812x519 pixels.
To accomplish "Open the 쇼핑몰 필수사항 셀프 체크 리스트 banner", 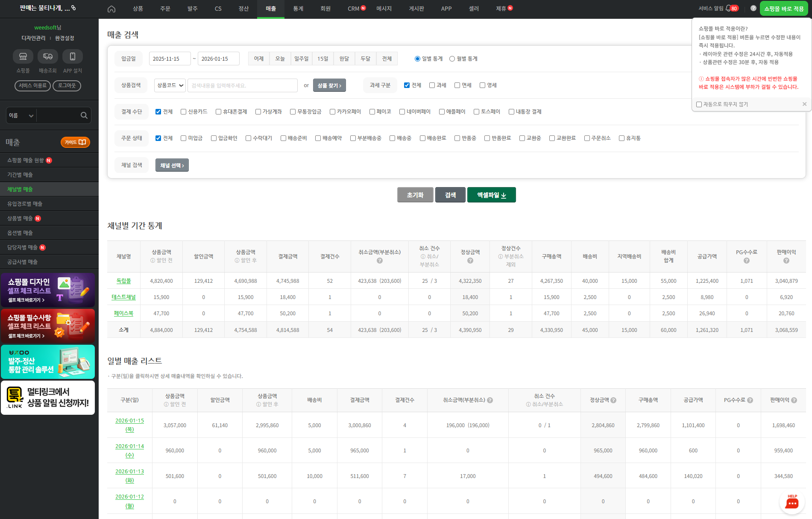I will coord(48,326).
